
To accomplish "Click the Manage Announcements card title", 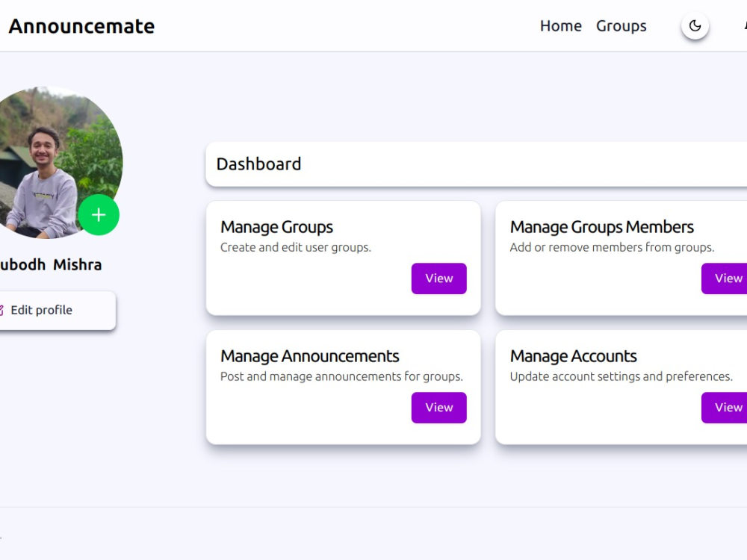I will click(310, 356).
